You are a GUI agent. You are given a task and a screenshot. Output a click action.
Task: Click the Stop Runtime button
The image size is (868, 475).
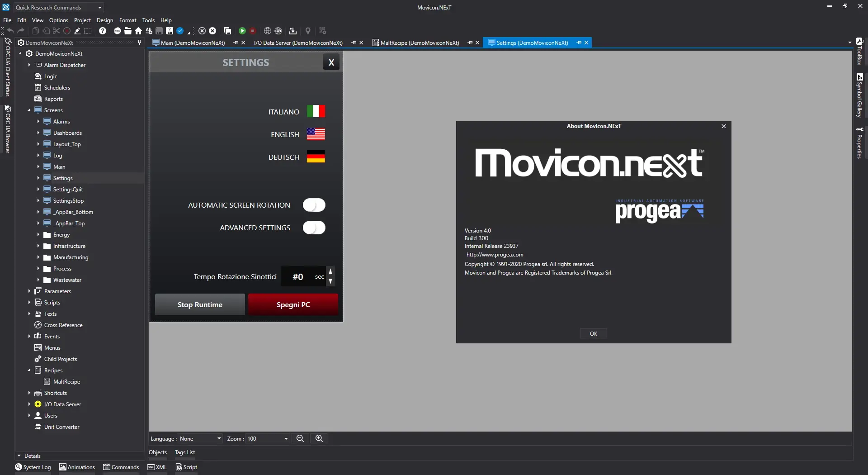click(x=200, y=304)
